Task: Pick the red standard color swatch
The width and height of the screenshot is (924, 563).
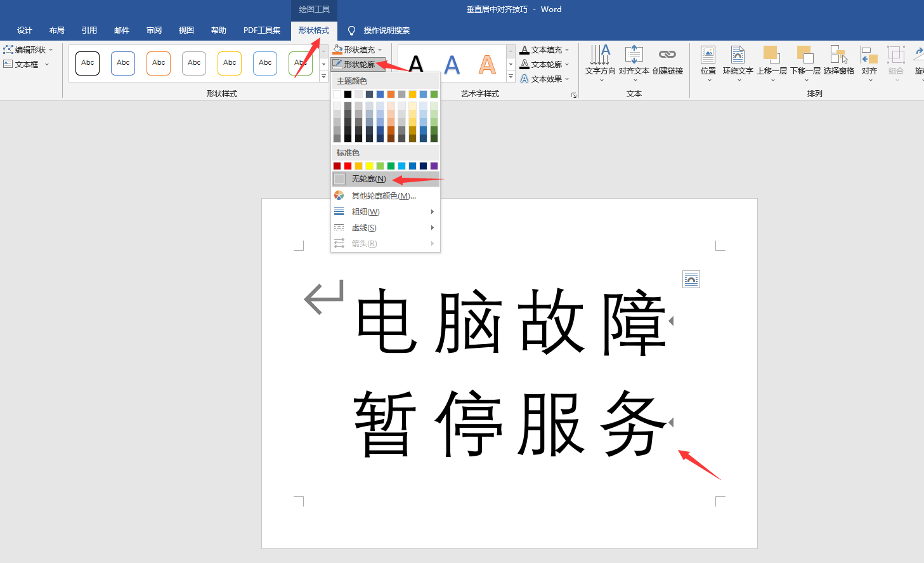Action: (x=348, y=166)
